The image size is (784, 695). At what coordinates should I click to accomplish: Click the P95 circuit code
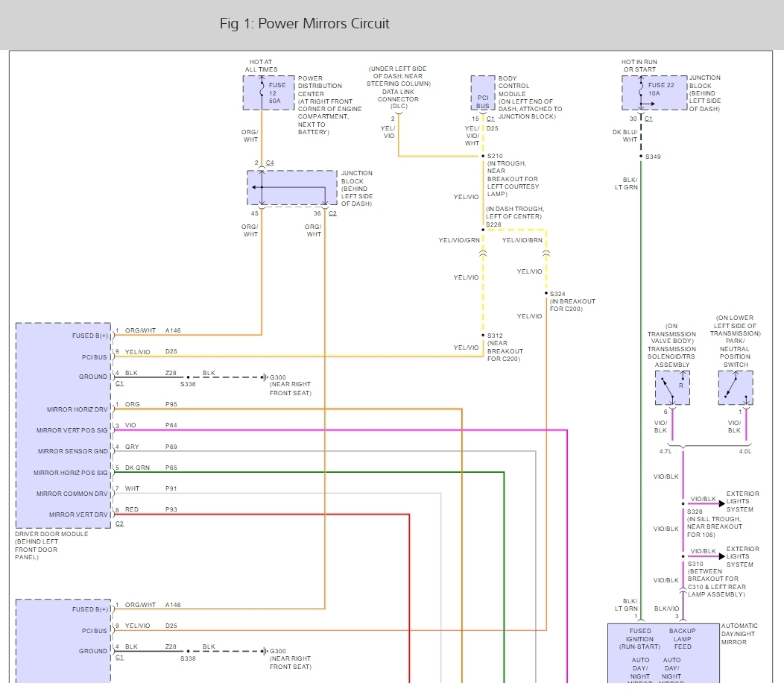pyautogui.click(x=171, y=404)
